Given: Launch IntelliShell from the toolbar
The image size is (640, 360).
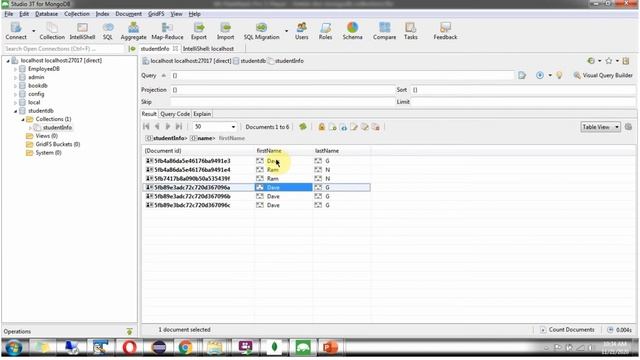Looking at the screenshot, I should coord(82,31).
